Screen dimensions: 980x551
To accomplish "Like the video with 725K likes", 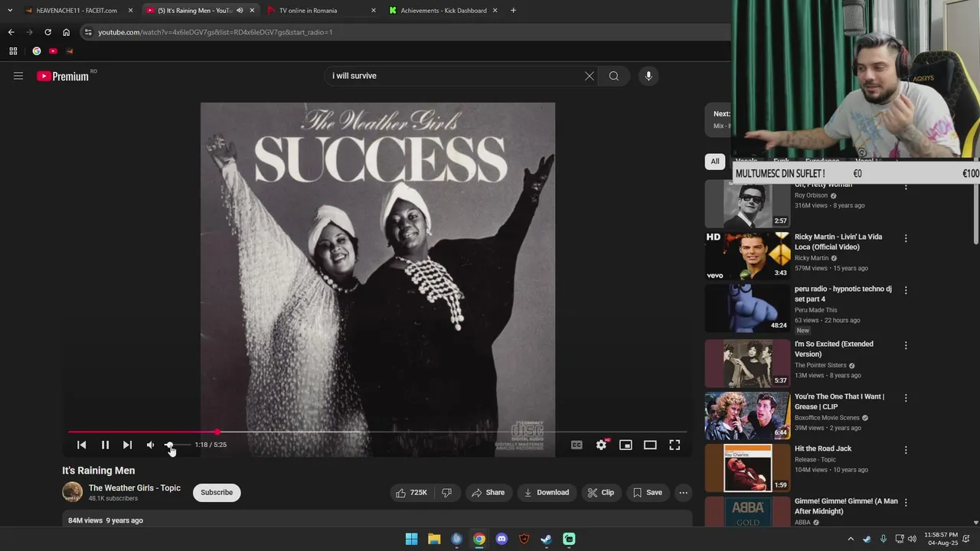I will [x=411, y=493].
